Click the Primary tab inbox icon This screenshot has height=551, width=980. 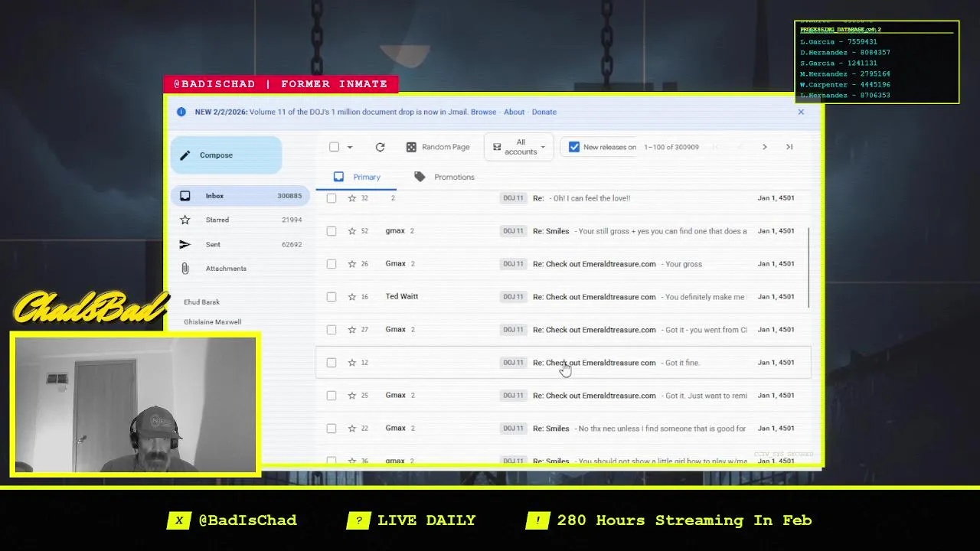point(338,177)
